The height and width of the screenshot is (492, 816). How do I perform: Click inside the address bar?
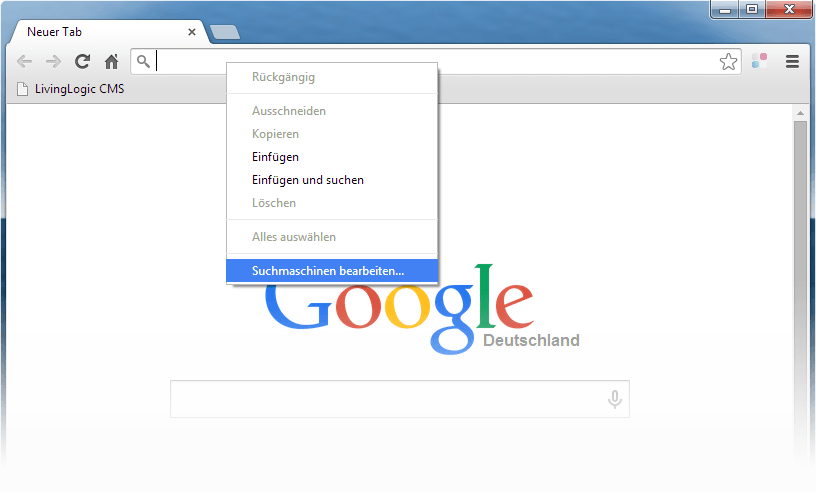coord(436,61)
